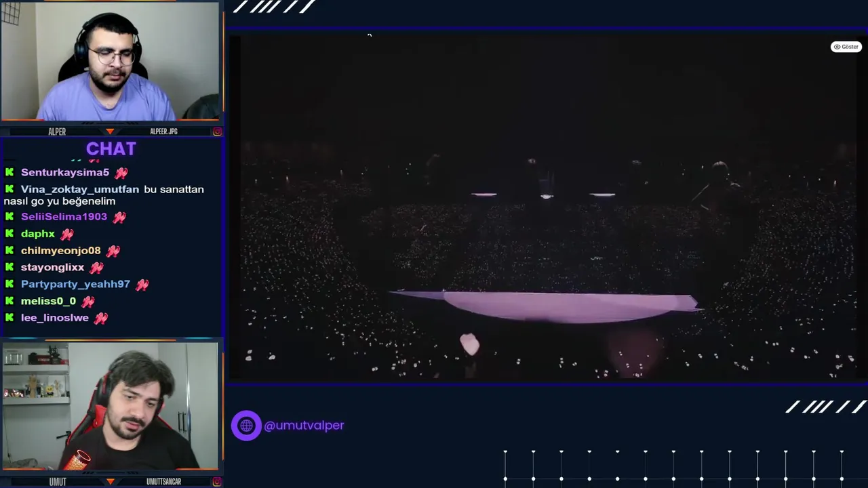Click the Göster eye button
Viewport: 868px width, 488px height.
click(x=846, y=47)
